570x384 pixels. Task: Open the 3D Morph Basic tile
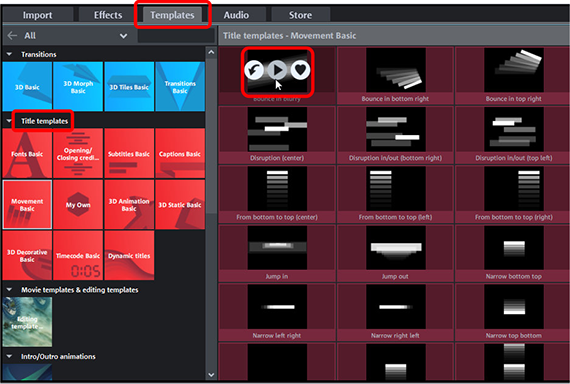click(78, 87)
